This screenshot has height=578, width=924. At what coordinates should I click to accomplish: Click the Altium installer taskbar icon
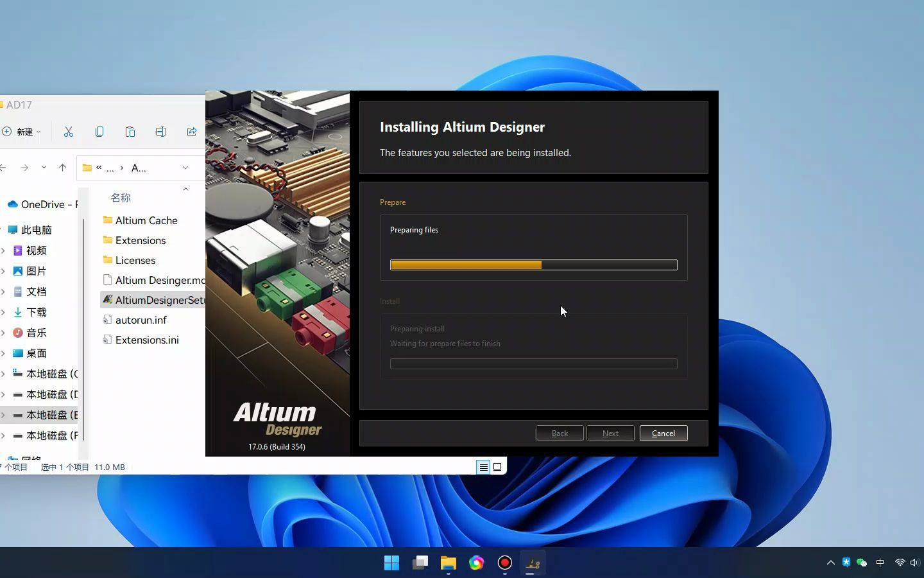[533, 563]
